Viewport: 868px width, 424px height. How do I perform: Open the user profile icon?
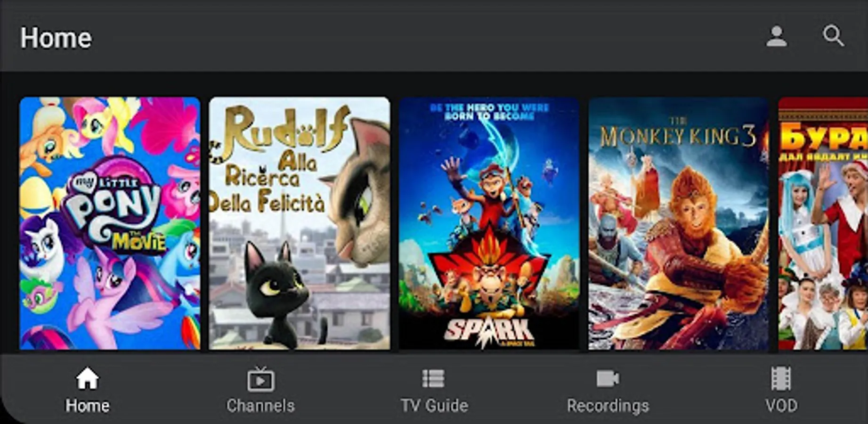tap(776, 36)
